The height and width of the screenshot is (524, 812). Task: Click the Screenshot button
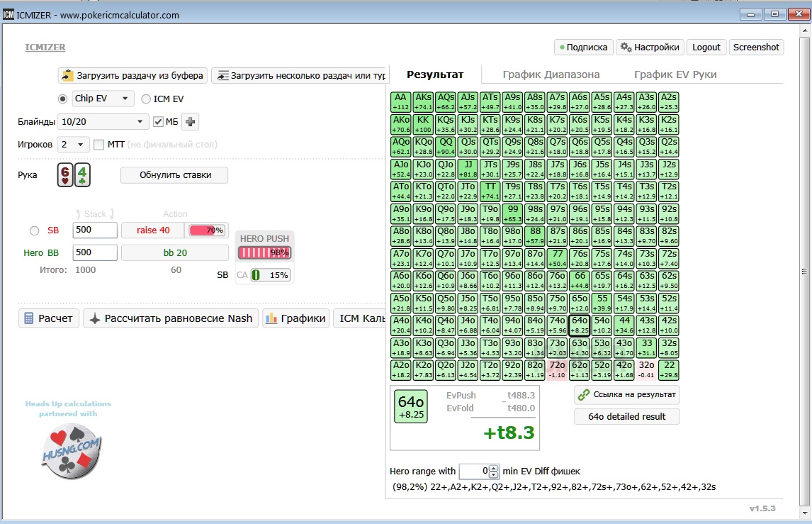pyautogui.click(x=756, y=48)
